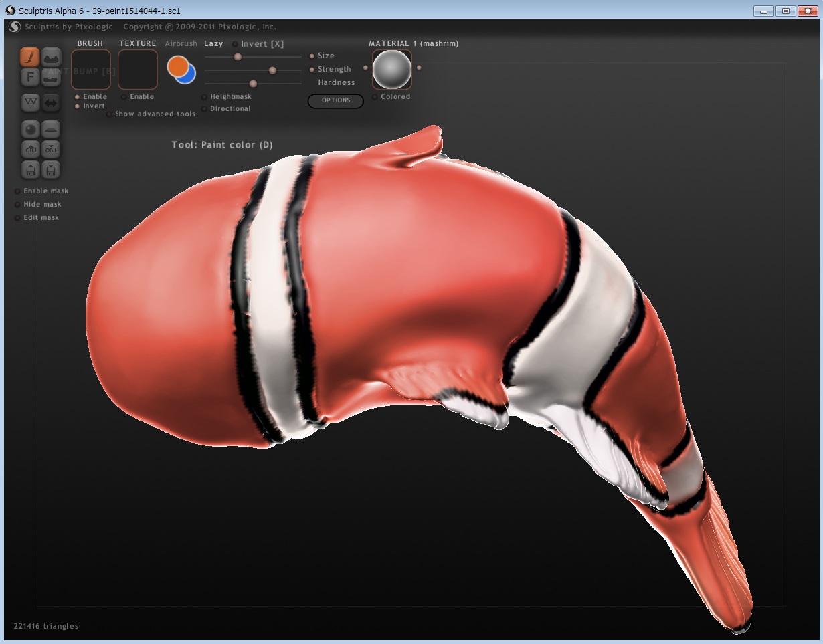The image size is (823, 644).
Task: Click the Hardness slider handle
Action: [x=253, y=84]
